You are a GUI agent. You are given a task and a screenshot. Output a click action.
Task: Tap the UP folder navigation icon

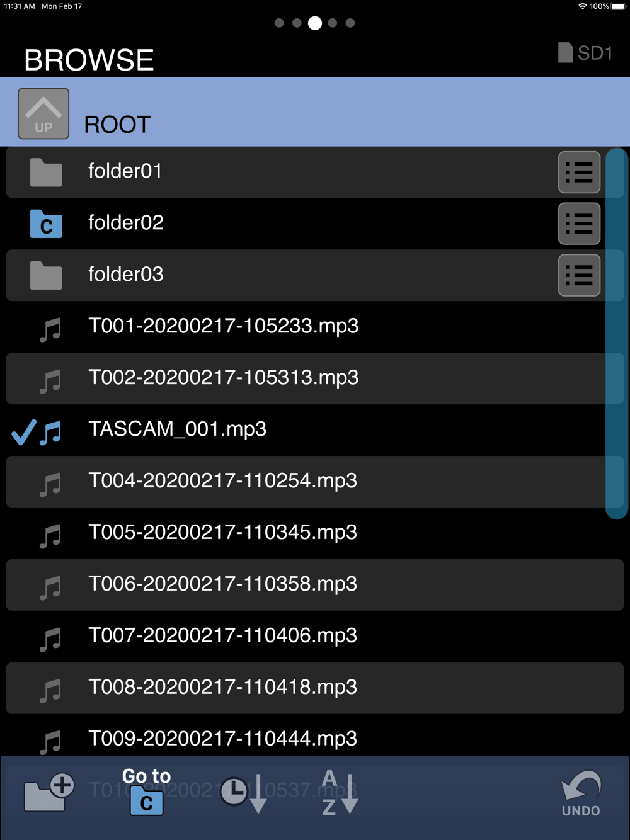43,113
